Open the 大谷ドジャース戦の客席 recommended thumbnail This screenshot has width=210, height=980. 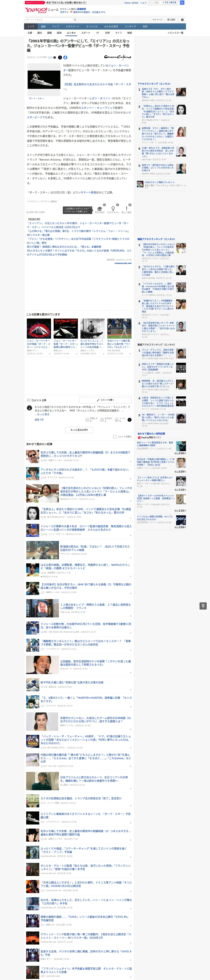tap(119, 329)
